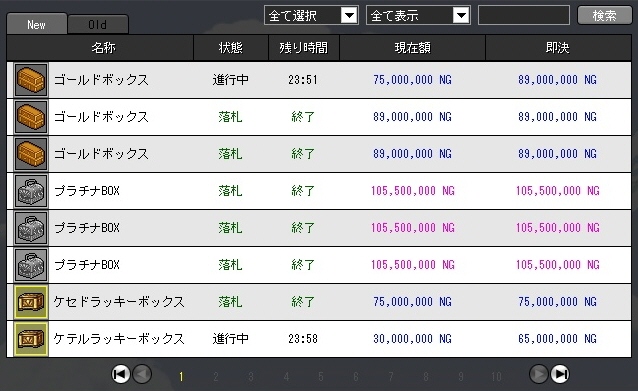Go to the next page arrow

[539, 374]
